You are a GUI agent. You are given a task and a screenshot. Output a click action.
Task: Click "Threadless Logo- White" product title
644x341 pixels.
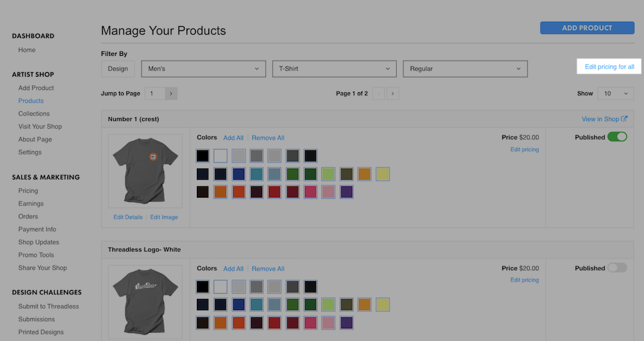click(144, 249)
